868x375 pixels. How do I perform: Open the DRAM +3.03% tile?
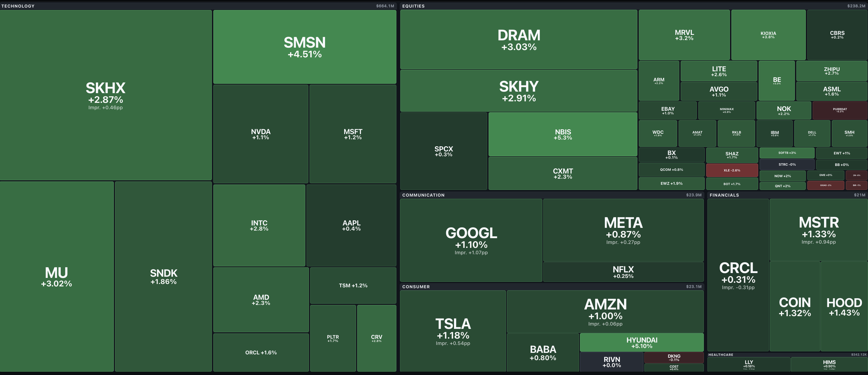point(519,39)
